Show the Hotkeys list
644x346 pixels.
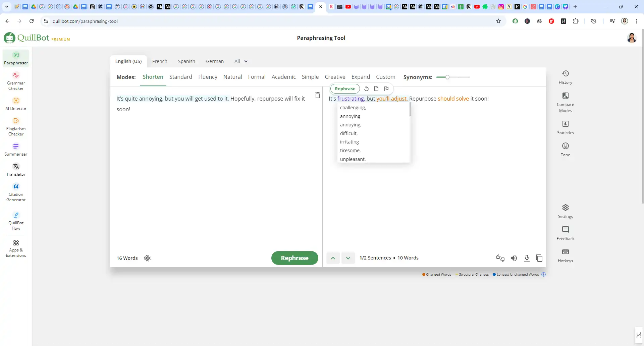click(565, 255)
